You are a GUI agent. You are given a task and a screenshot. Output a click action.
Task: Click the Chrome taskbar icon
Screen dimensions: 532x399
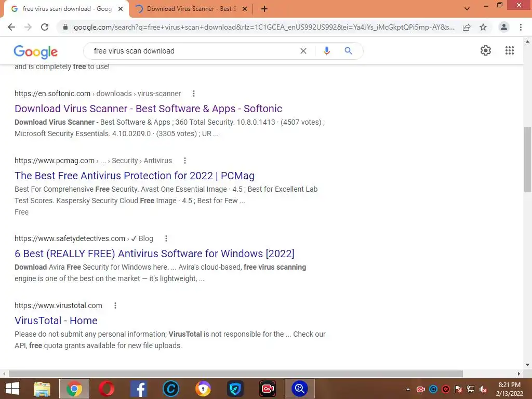pyautogui.click(x=74, y=389)
